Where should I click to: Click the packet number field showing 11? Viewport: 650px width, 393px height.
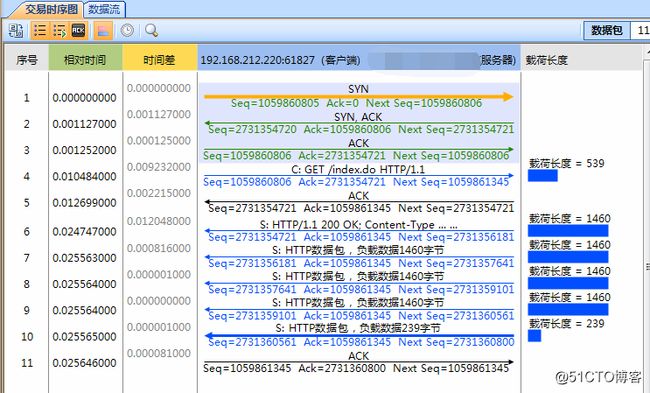[x=640, y=31]
